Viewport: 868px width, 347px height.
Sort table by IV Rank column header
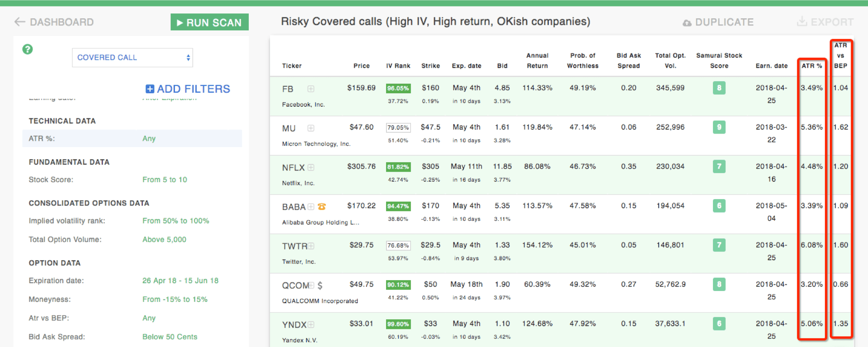tap(398, 66)
